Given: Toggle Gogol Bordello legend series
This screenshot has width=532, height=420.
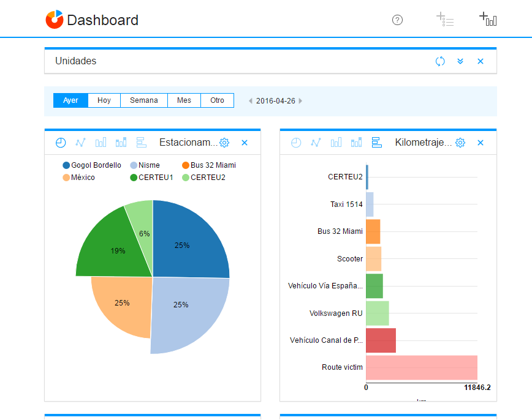Looking at the screenshot, I should tap(91, 165).
